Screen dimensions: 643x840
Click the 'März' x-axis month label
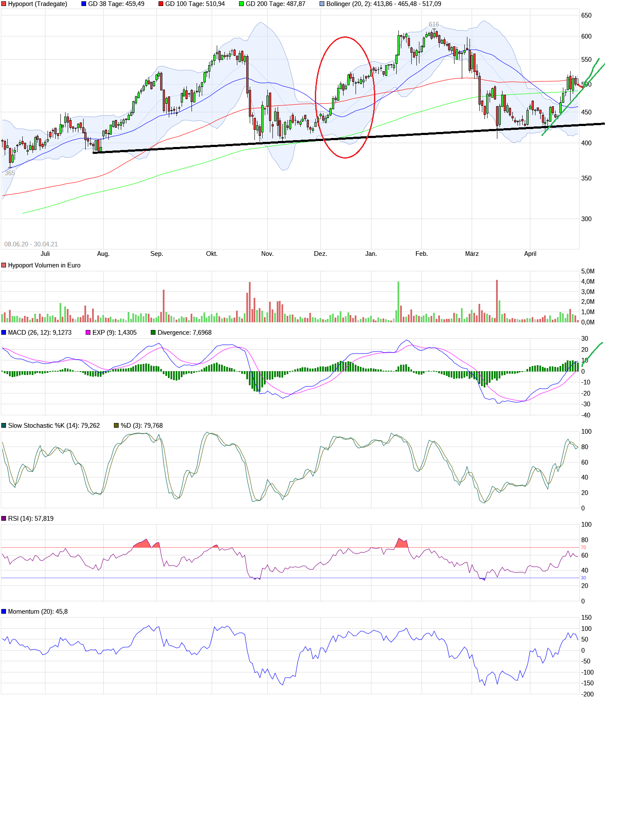tap(472, 254)
